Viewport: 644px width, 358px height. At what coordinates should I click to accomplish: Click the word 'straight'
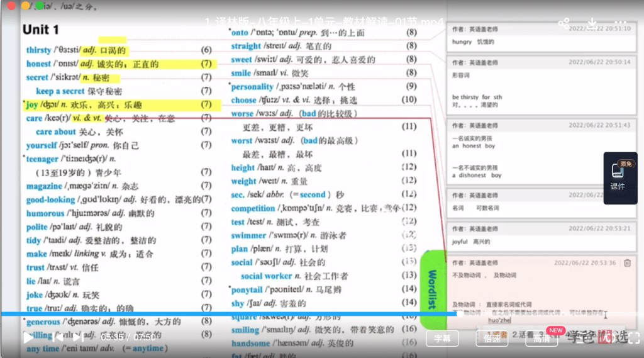pos(246,46)
